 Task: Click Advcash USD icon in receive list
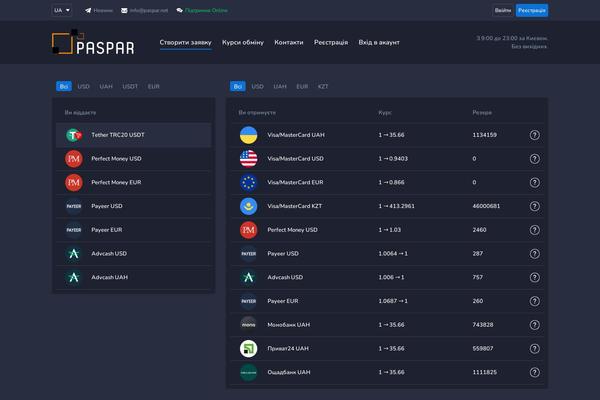(248, 278)
